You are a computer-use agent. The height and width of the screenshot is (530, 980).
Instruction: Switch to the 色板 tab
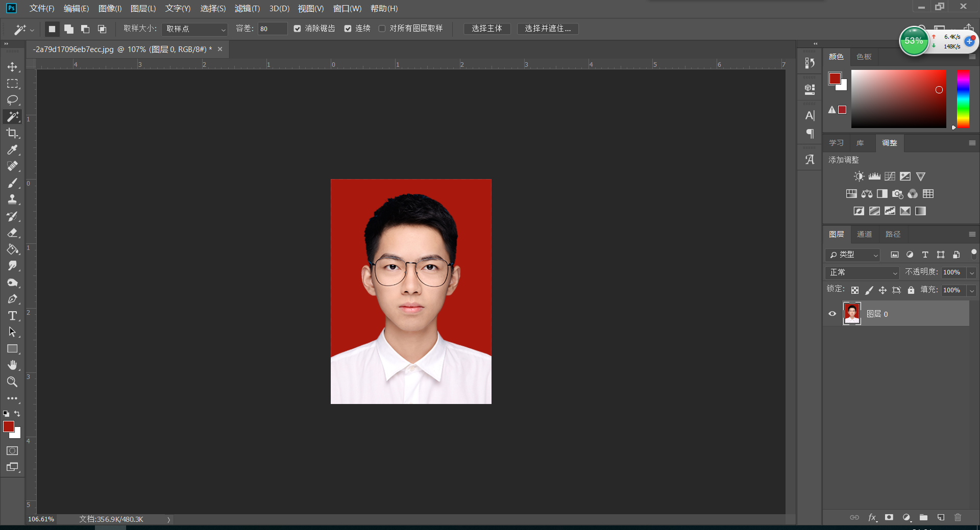point(864,57)
